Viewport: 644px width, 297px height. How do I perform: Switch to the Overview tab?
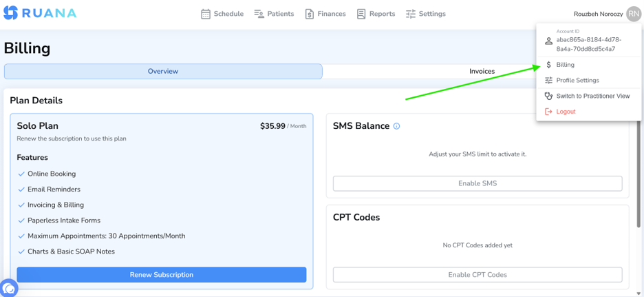click(163, 71)
